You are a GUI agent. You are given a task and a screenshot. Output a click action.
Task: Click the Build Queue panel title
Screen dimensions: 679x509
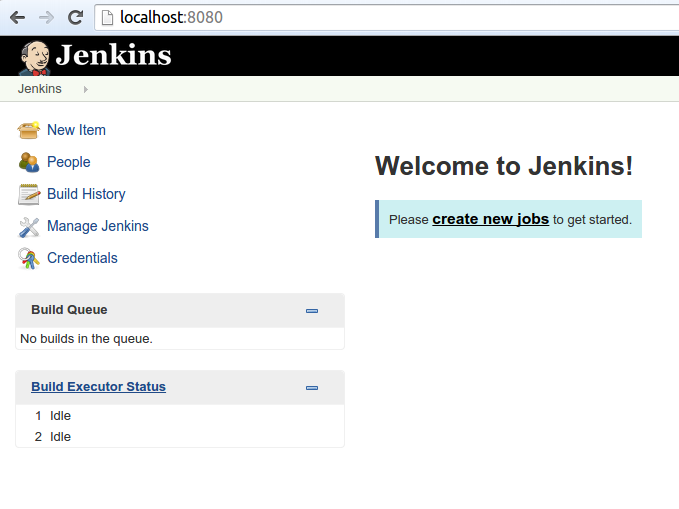pos(69,310)
